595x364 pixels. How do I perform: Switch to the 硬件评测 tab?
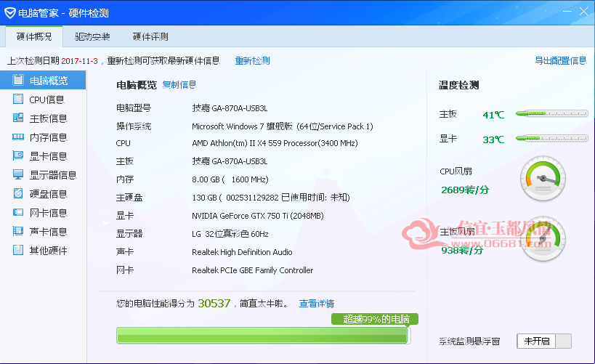point(150,36)
